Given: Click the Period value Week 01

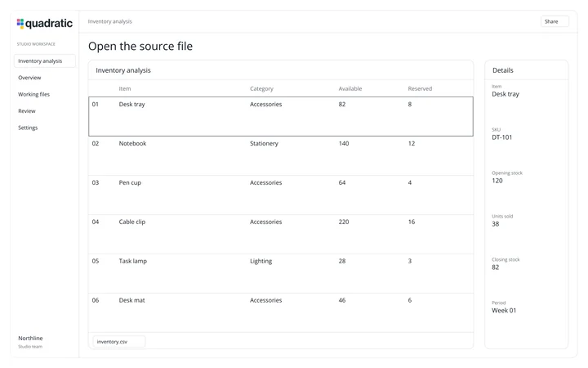Looking at the screenshot, I should 504,311.
